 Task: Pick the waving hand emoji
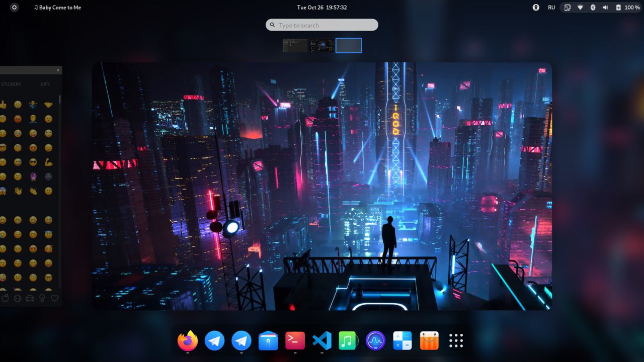coord(18,191)
